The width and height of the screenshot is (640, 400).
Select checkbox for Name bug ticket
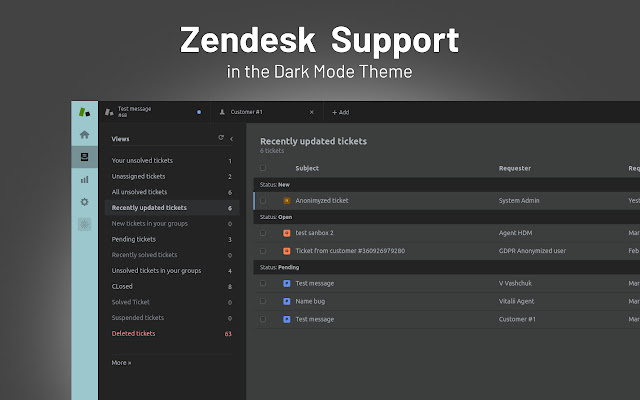pyautogui.click(x=263, y=301)
